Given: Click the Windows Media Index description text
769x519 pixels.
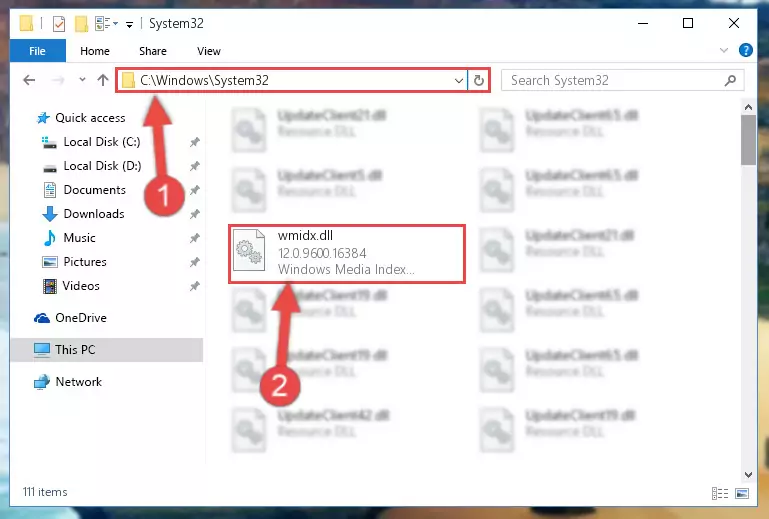Looking at the screenshot, I should [x=346, y=269].
